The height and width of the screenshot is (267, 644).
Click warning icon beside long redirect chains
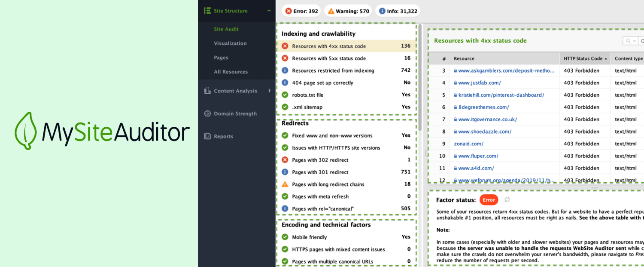point(285,184)
